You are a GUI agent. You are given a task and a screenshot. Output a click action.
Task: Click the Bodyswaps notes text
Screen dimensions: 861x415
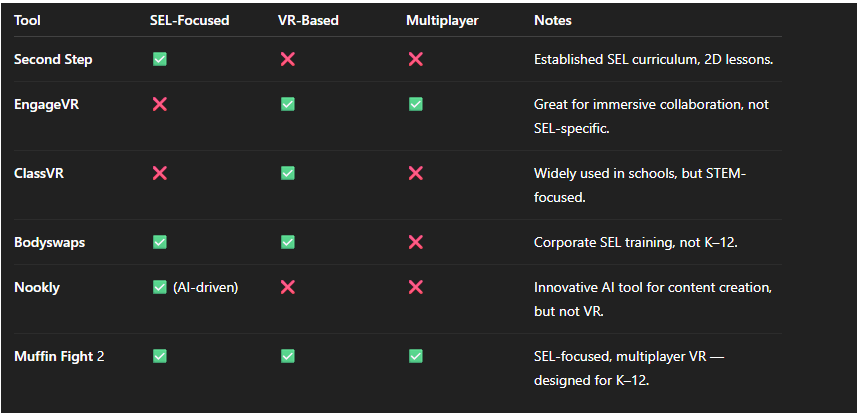633,243
